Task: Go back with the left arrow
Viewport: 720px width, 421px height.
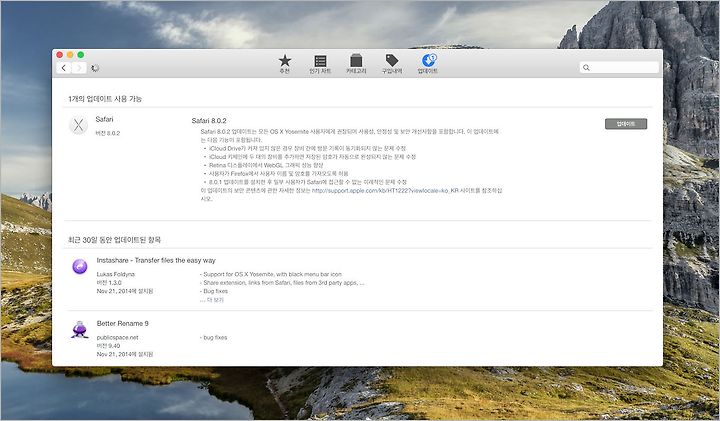Action: click(64, 68)
